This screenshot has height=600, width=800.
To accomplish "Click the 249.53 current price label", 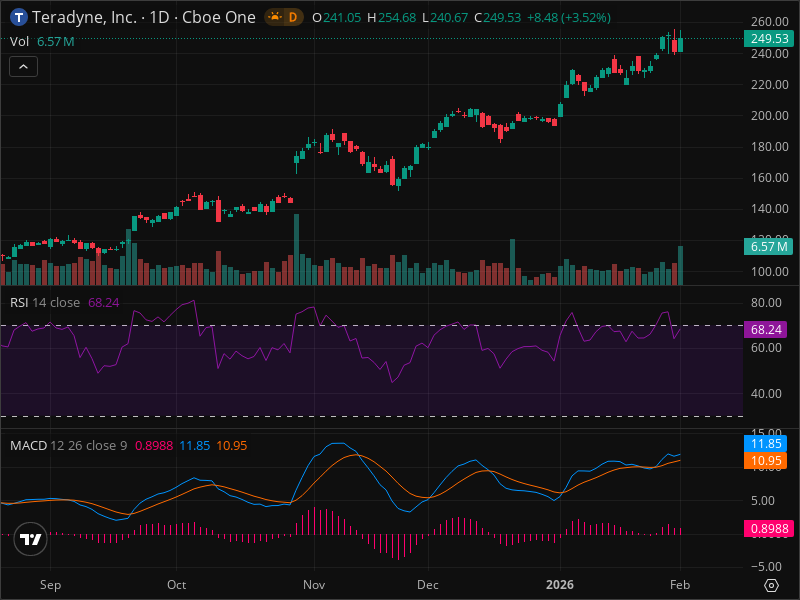I will [769, 39].
